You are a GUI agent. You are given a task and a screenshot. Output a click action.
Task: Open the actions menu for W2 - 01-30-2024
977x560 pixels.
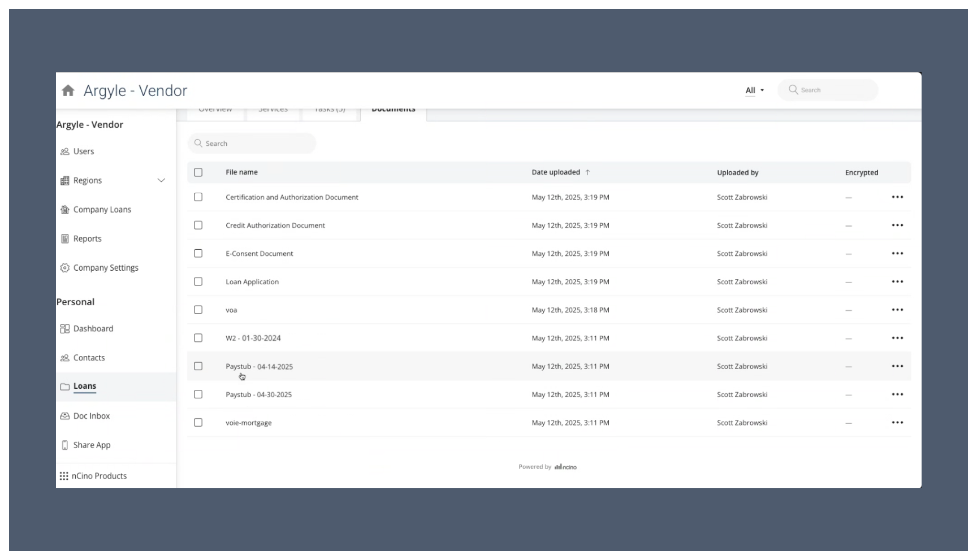coord(897,337)
